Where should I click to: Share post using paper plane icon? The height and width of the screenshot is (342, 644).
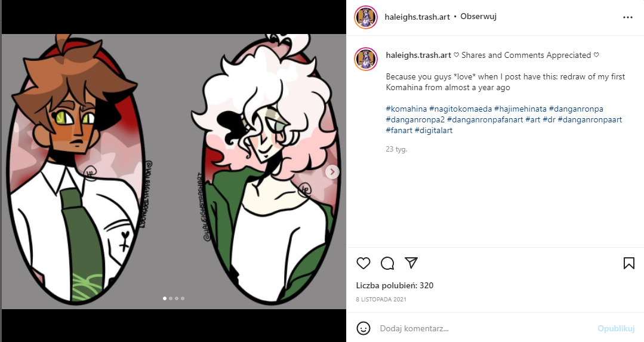(411, 263)
